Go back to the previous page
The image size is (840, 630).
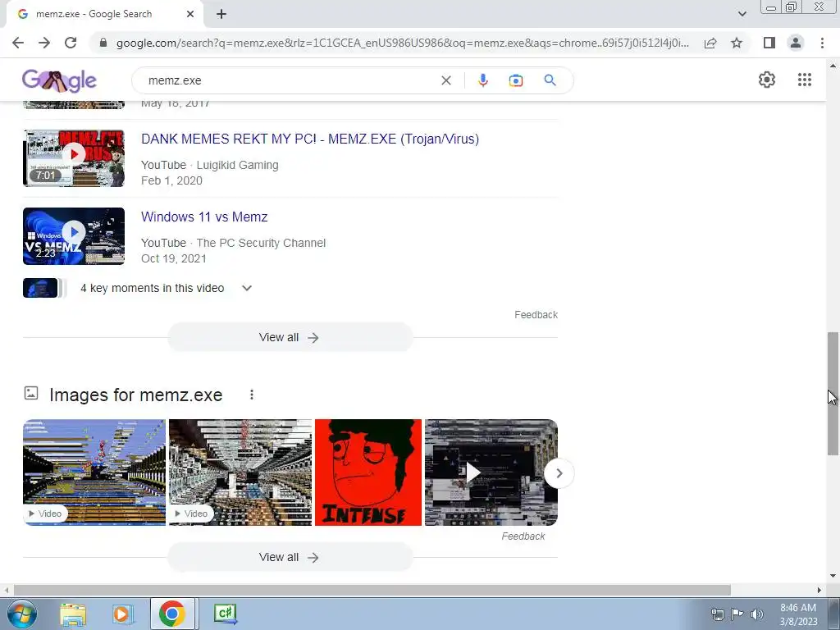[x=18, y=43]
